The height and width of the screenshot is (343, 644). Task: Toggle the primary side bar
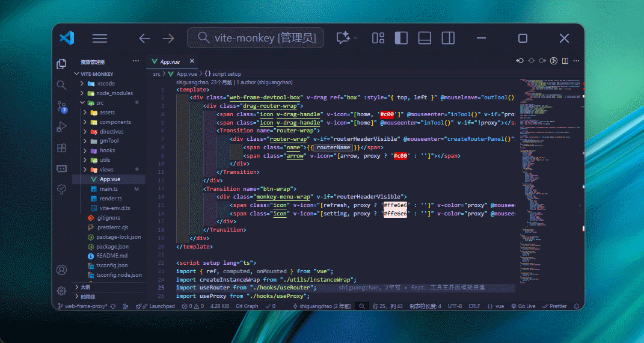[401, 38]
